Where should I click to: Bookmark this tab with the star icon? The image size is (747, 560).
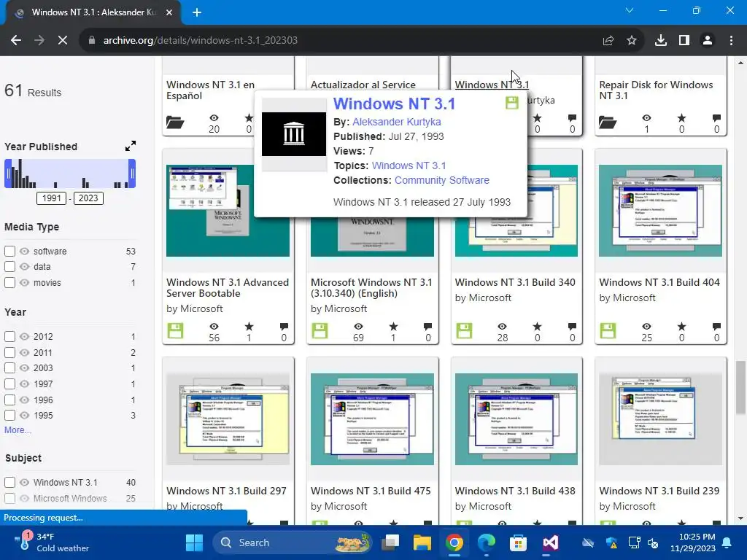pyautogui.click(x=632, y=41)
